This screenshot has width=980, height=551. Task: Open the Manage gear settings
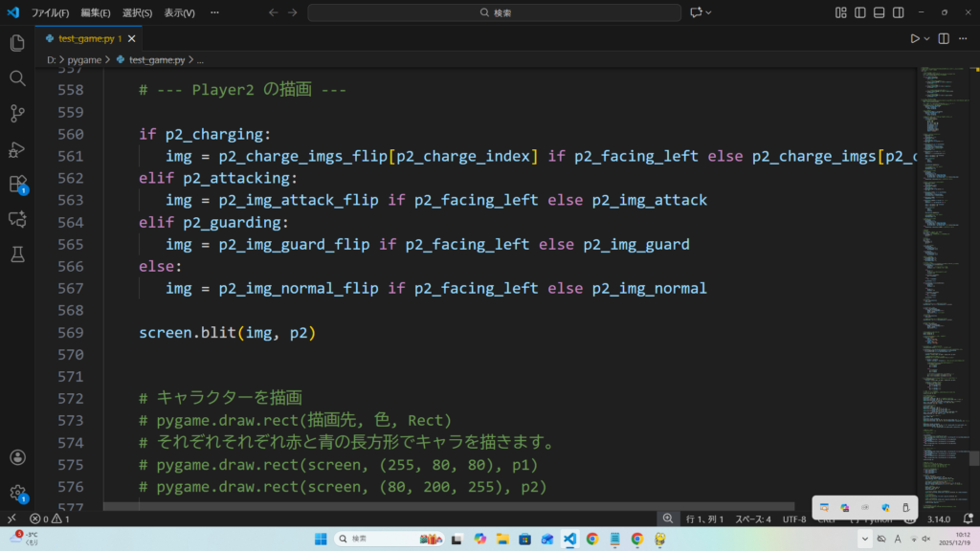pyautogui.click(x=16, y=493)
